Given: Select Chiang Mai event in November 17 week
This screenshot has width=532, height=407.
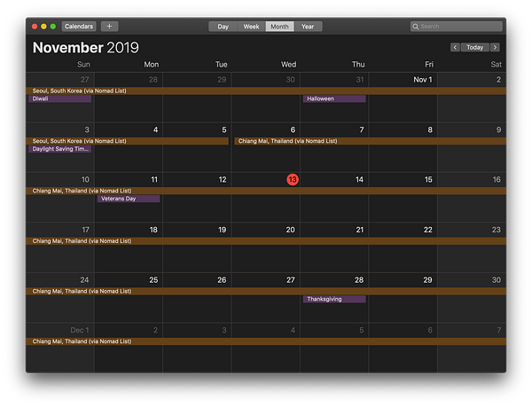Looking at the screenshot, I should pos(266,241).
